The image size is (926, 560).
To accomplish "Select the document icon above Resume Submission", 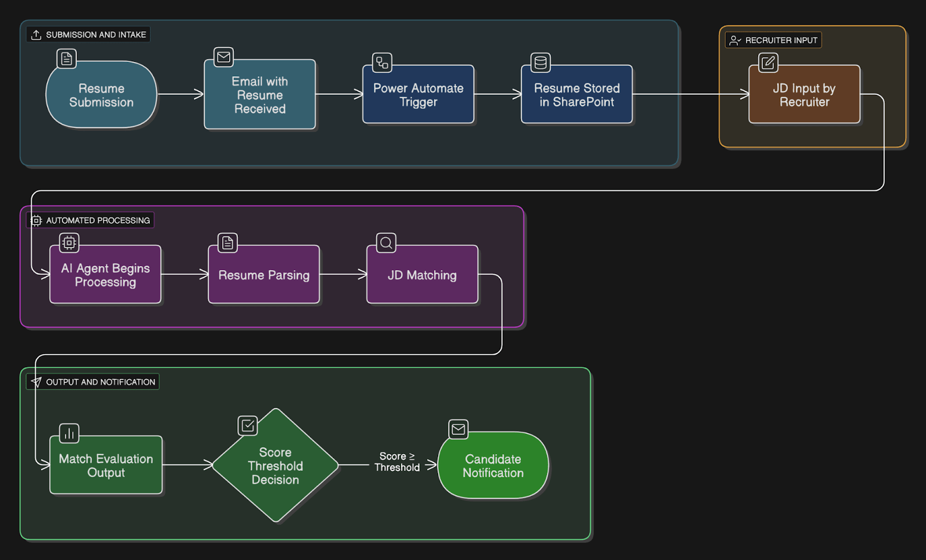I will (x=66, y=58).
